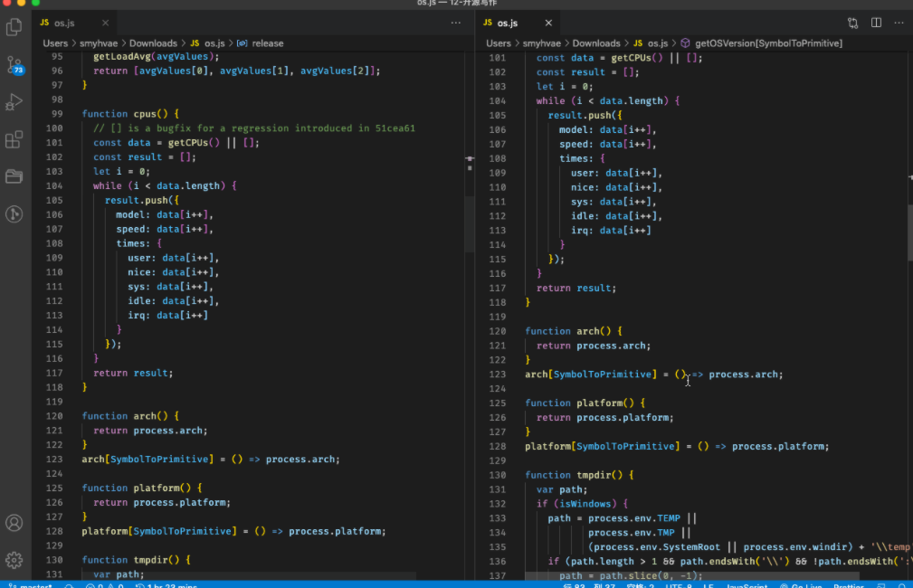This screenshot has height=588, width=913.
Task: Click 'function tmpdir()' in the right editor
Action: tap(574, 475)
